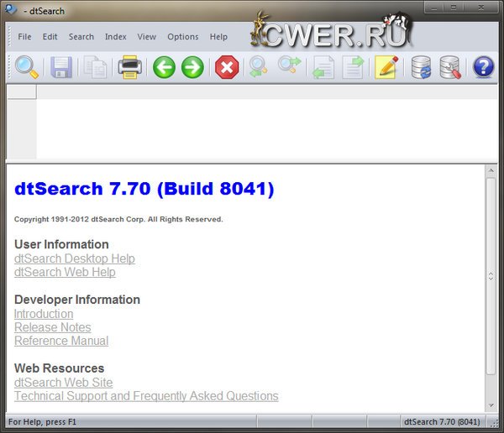Open the Reference Manual link
Screen dimensions: 504x433
(x=61, y=341)
